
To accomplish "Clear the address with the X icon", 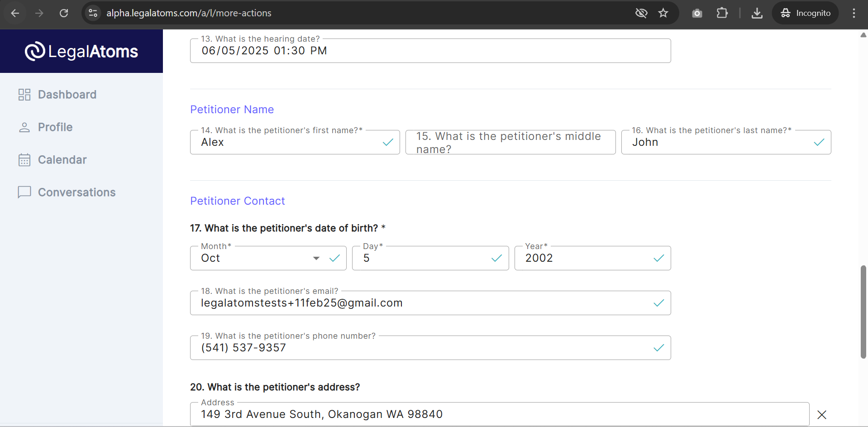I will coord(822,415).
